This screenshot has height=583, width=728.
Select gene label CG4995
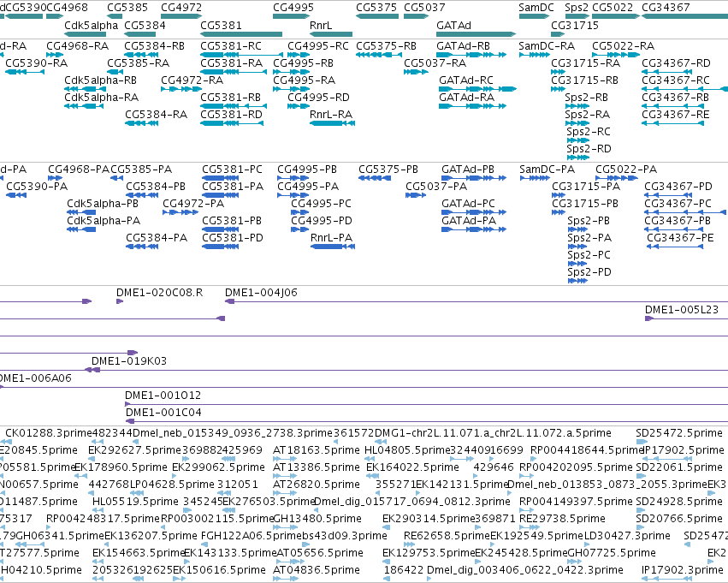click(x=293, y=8)
